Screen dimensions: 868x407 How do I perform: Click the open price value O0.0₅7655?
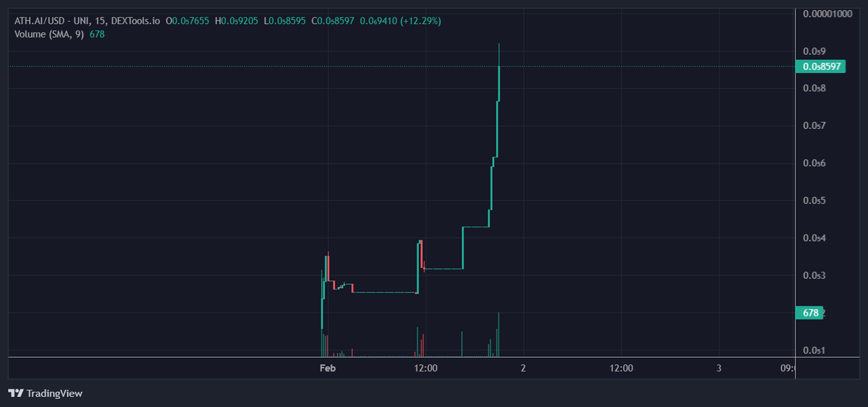point(187,21)
